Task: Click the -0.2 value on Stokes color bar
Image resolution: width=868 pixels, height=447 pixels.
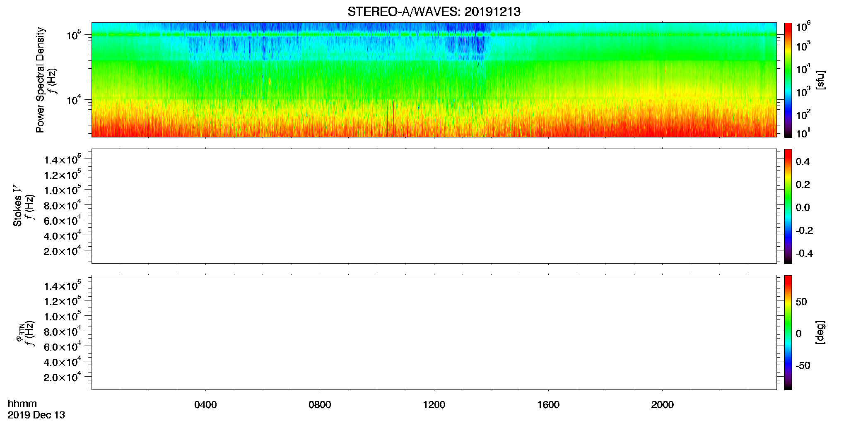Action: [804, 231]
